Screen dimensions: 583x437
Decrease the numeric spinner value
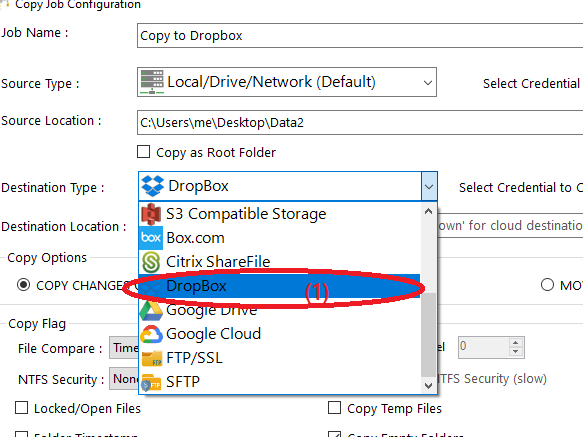(515, 351)
